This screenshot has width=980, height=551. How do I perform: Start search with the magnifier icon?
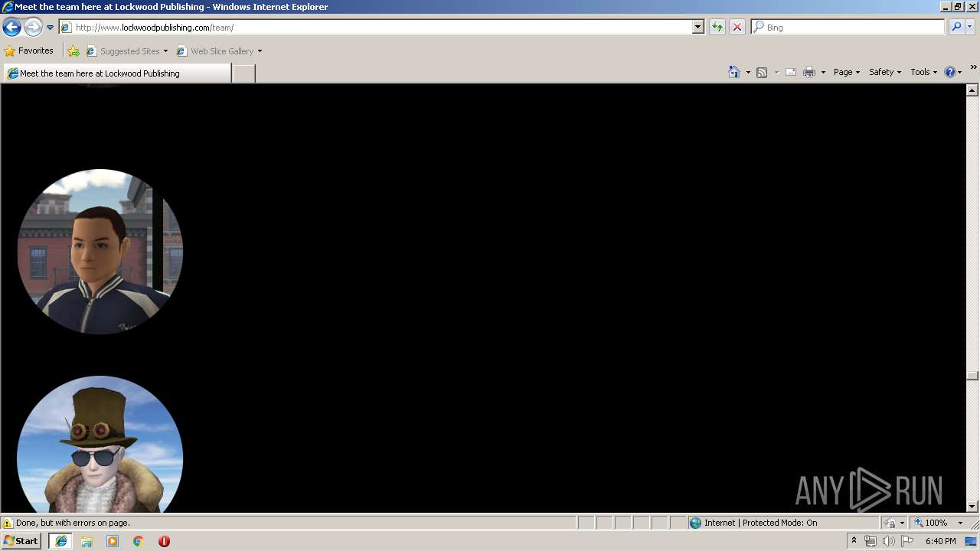coord(956,28)
